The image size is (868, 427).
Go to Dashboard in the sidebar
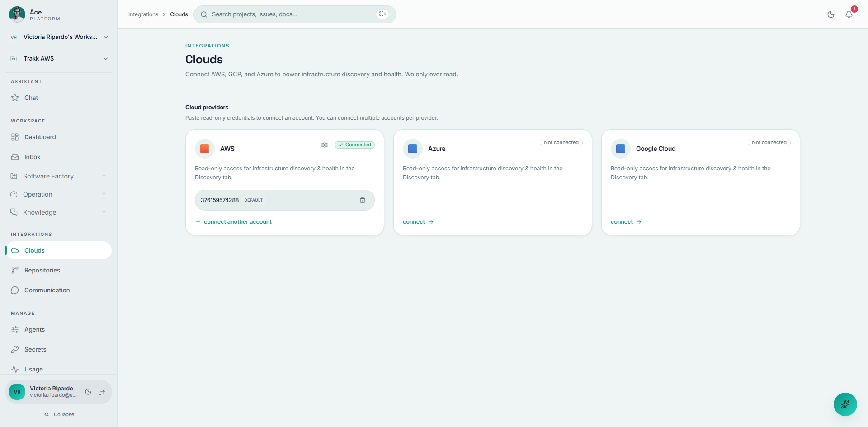point(59,137)
